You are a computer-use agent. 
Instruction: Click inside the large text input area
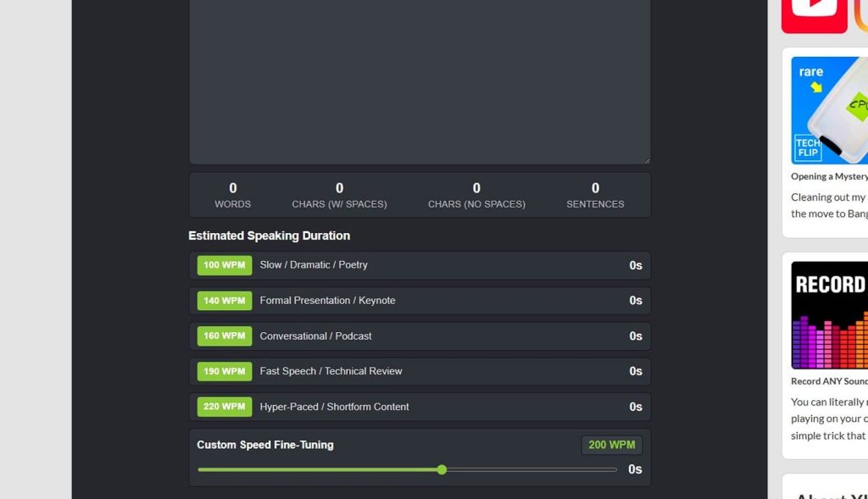coord(420,80)
